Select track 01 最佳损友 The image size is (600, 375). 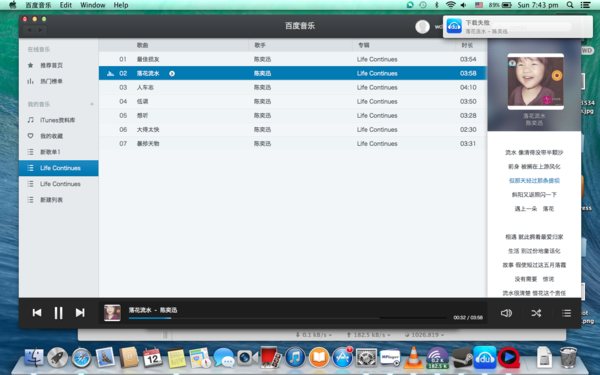(293, 59)
